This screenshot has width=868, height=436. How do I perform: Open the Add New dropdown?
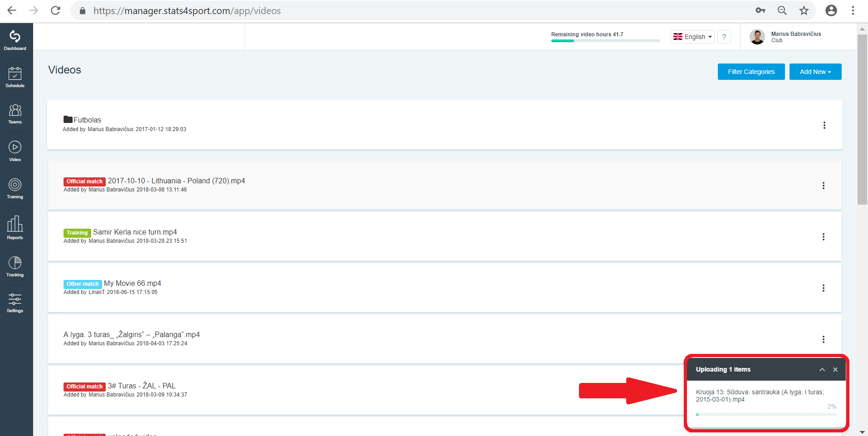pyautogui.click(x=815, y=72)
